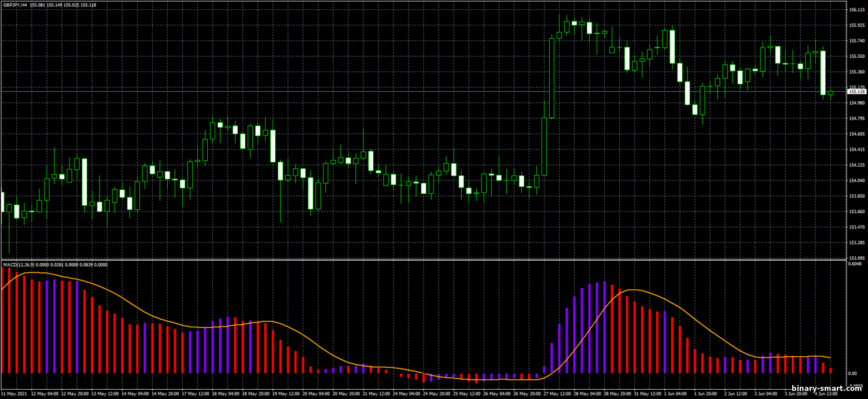Click the 21 May 12:00 time label

coord(375,394)
